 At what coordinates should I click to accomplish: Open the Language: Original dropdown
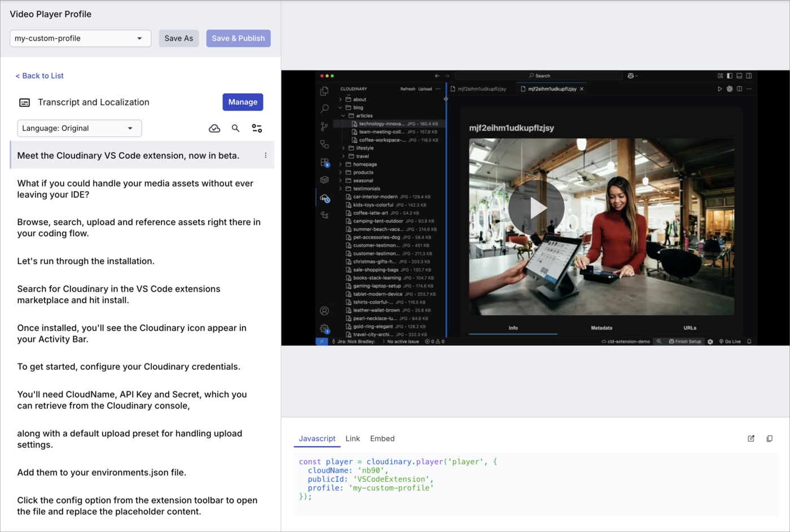pyautogui.click(x=79, y=128)
